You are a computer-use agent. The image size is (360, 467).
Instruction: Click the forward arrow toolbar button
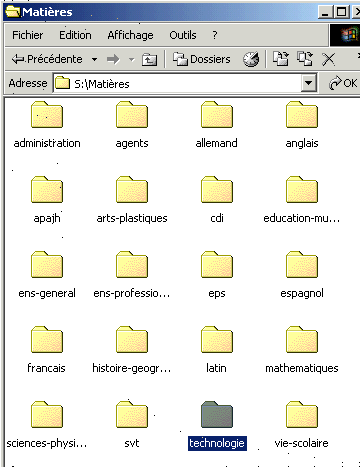pyautogui.click(x=113, y=59)
